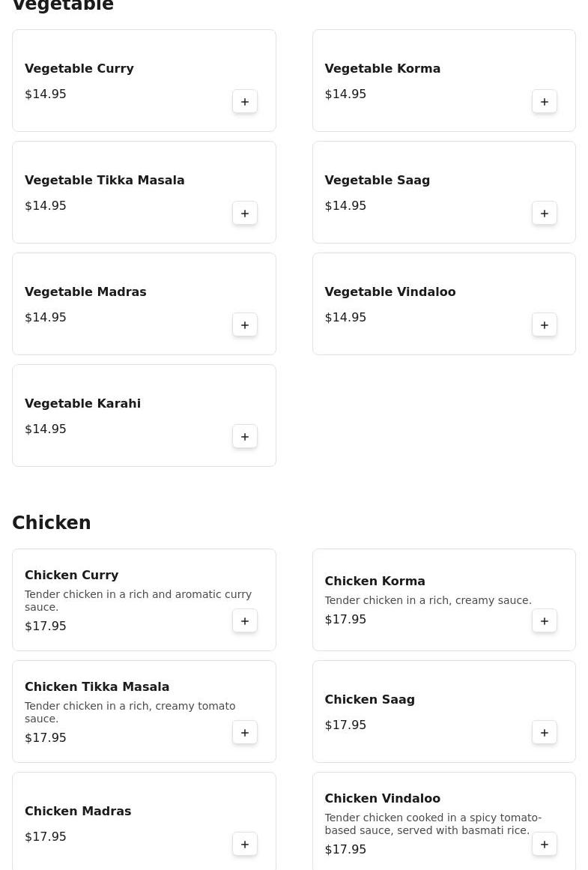Click the plus button for Chicken Saag
Viewport: 588px width, 870px height.
tap(544, 732)
